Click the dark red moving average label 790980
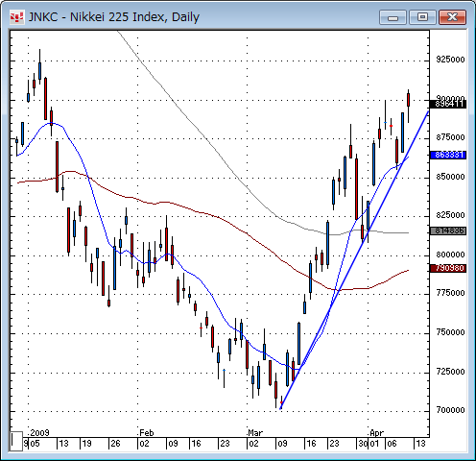 coord(448,268)
